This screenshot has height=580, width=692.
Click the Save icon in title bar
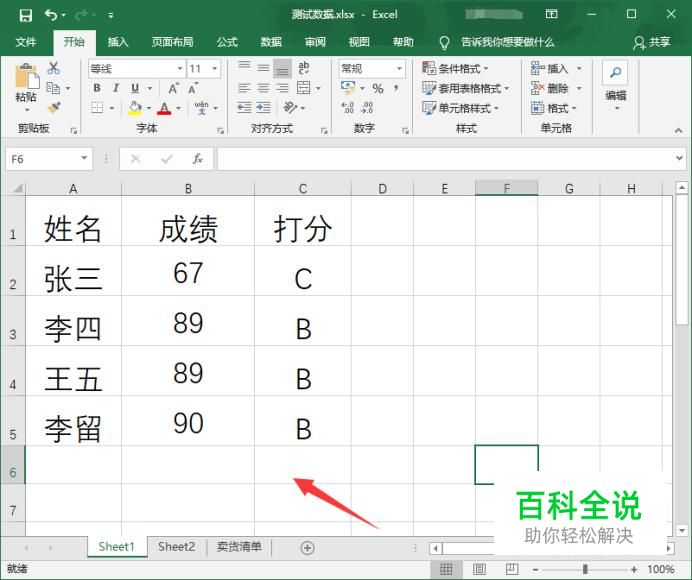click(26, 15)
